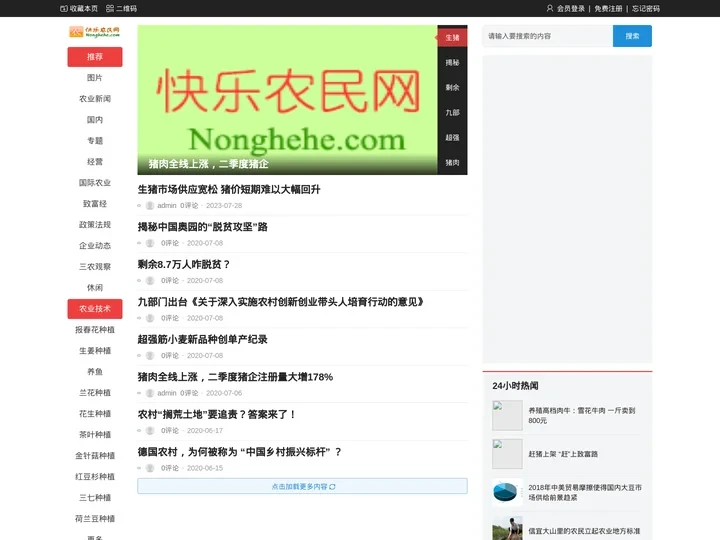
Task: Open 休闲 category
Action: (x=95, y=287)
